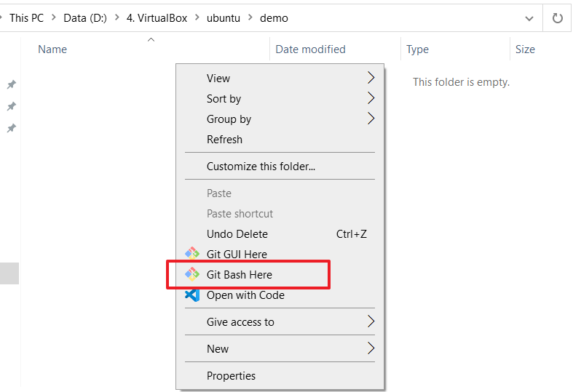
Task: Select Undo Delete from the menu
Action: coord(237,233)
